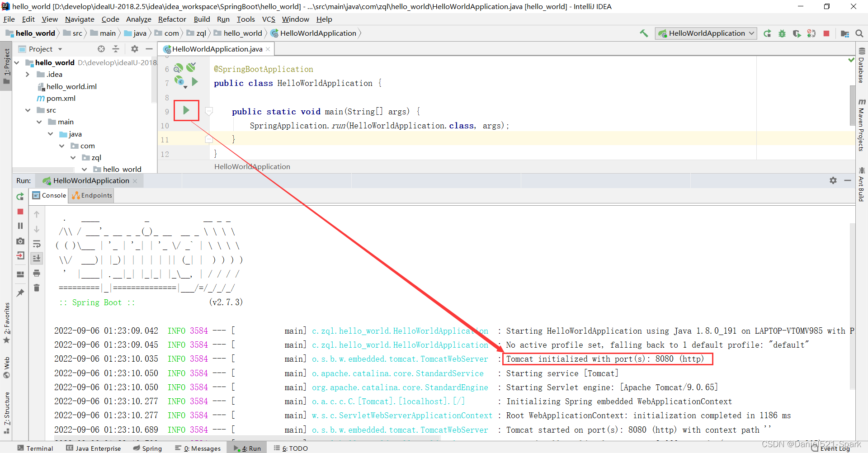Open Project Structure from the toolbar
The width and height of the screenshot is (868, 453).
(845, 33)
